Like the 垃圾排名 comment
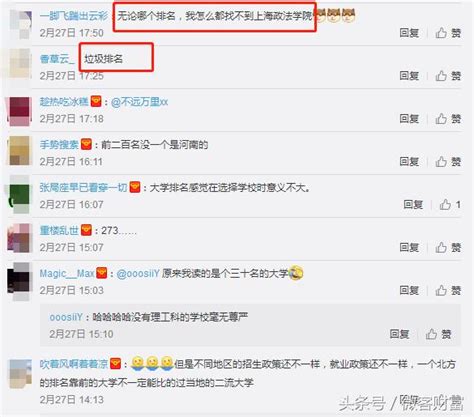This screenshot has width=474, height=417. 448,76
